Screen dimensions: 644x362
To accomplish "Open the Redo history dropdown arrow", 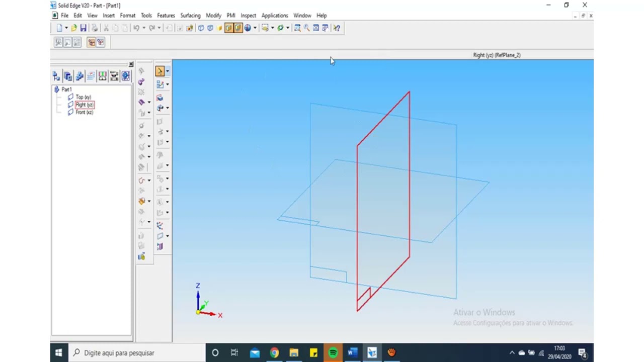I will [x=158, y=28].
